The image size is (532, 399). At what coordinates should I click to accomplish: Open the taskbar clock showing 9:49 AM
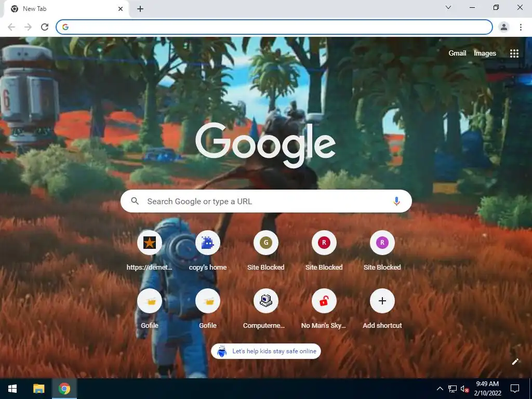[x=487, y=389]
